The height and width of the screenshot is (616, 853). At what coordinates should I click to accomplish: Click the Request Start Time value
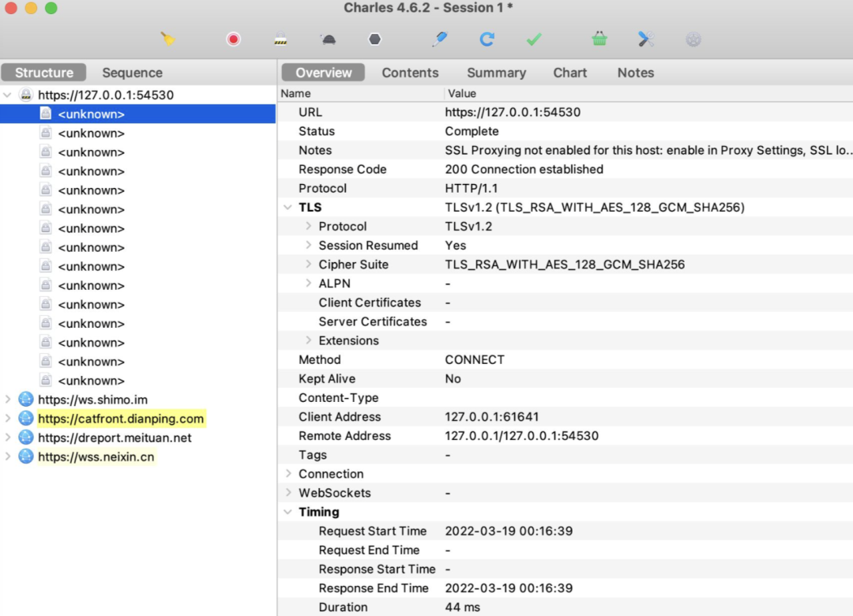point(509,531)
